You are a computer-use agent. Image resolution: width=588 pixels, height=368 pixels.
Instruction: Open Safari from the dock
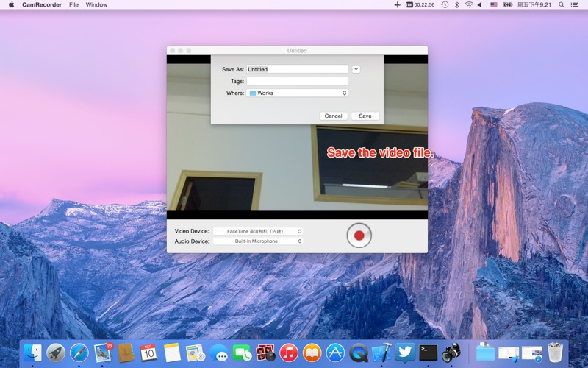point(79,353)
